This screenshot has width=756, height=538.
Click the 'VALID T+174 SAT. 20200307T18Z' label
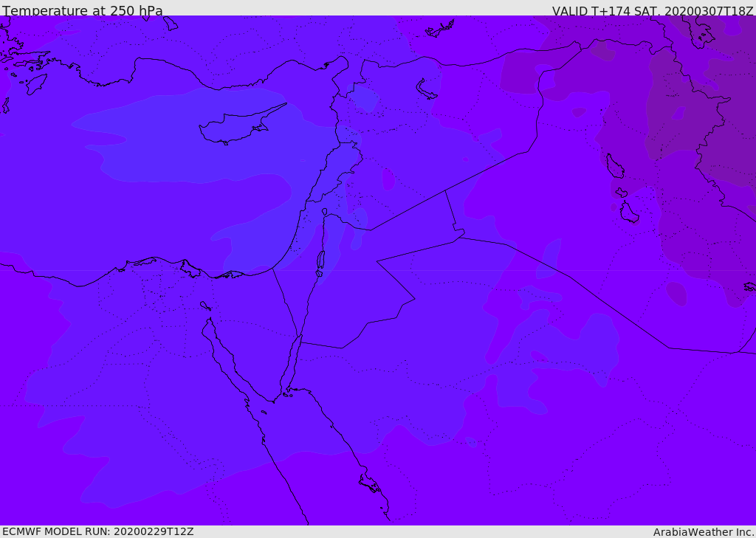(x=653, y=10)
